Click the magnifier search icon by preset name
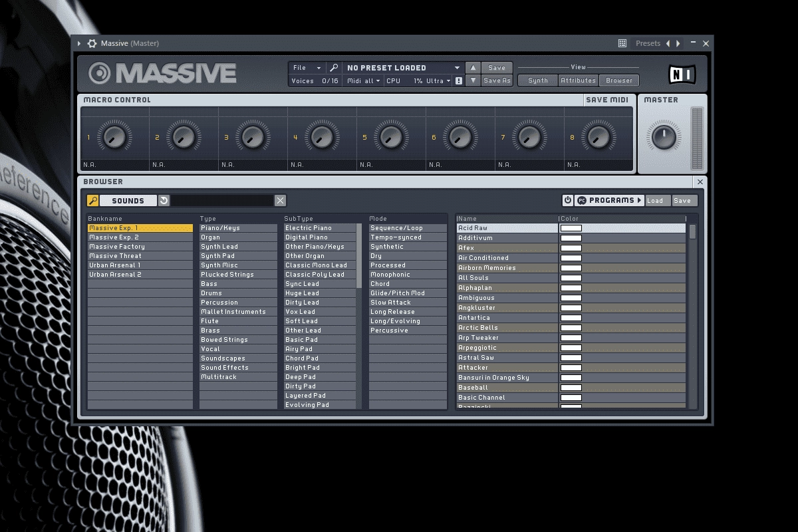 (334, 68)
